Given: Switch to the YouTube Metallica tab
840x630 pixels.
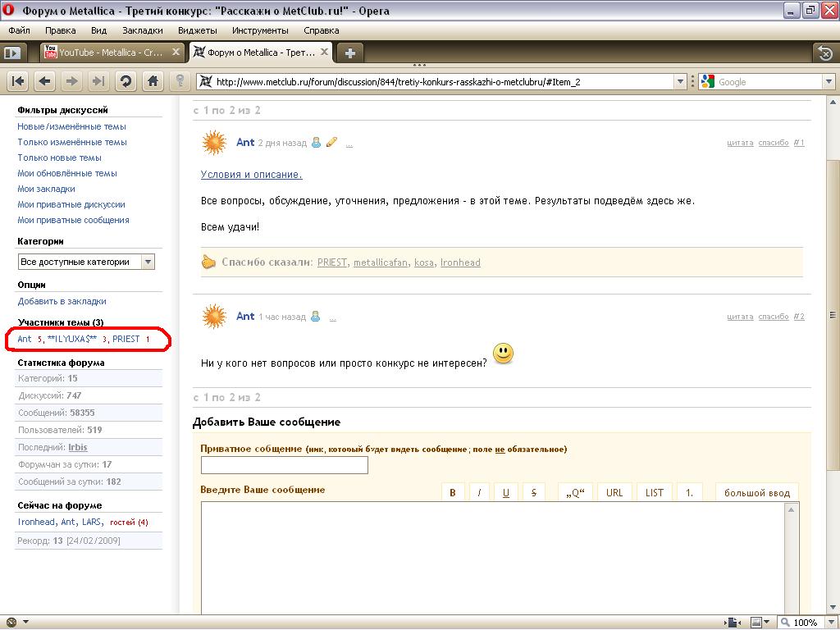Looking at the screenshot, I should pyautogui.click(x=112, y=52).
